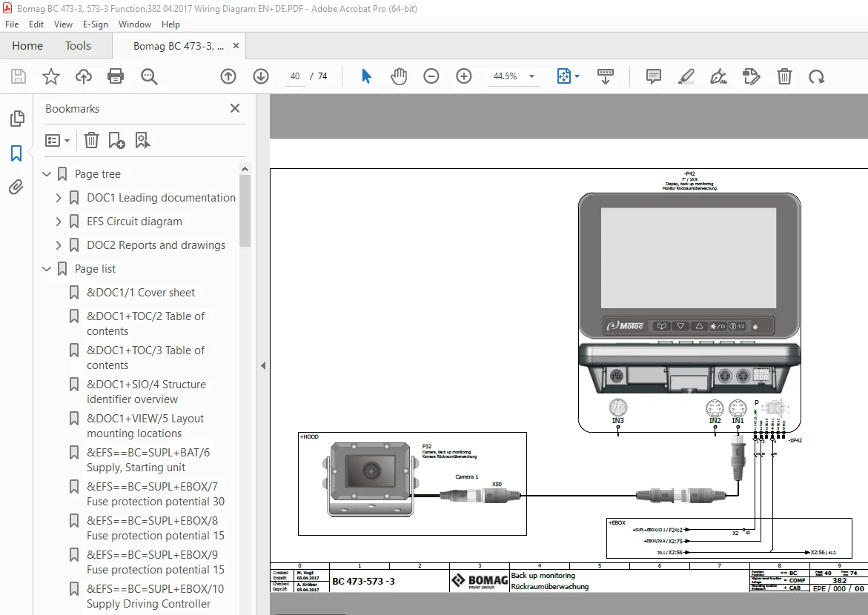
Task: Choose the Selection arrow tool
Action: [366, 76]
